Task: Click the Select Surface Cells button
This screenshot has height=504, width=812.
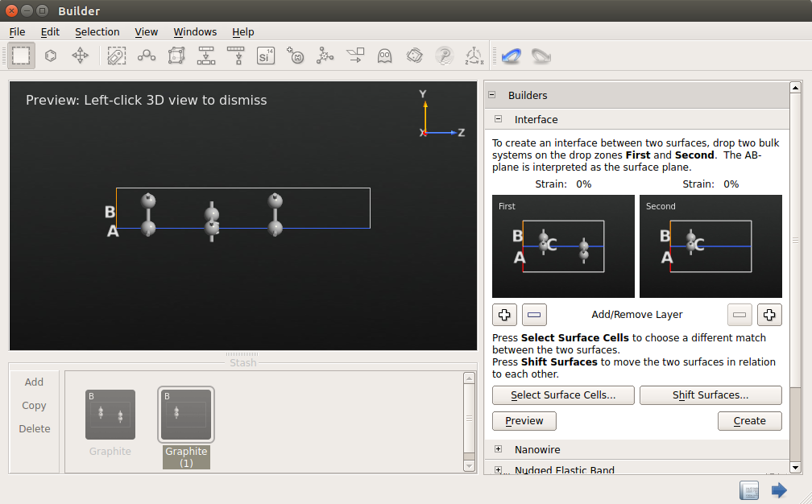Action: point(563,395)
